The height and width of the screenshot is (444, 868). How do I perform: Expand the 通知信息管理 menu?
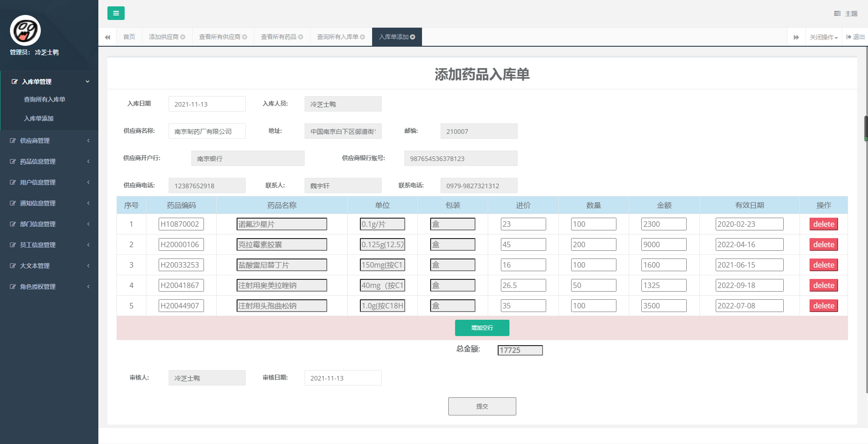(x=49, y=203)
